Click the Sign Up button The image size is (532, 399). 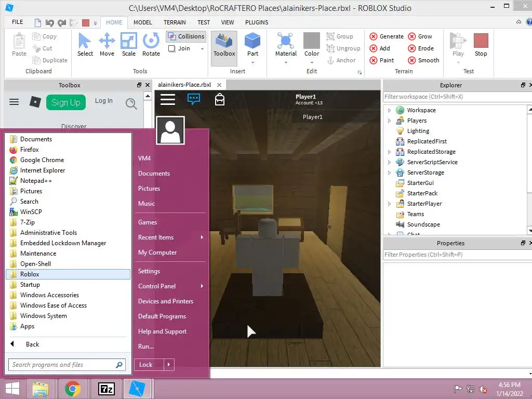pyautogui.click(x=66, y=102)
